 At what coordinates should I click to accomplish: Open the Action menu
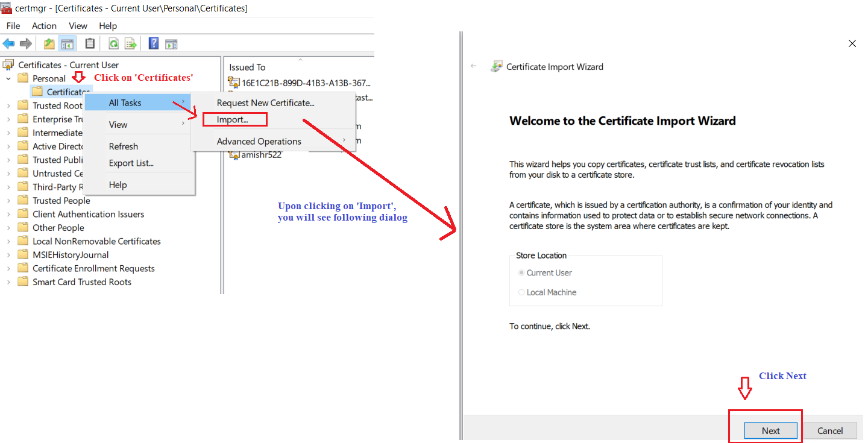click(x=44, y=25)
